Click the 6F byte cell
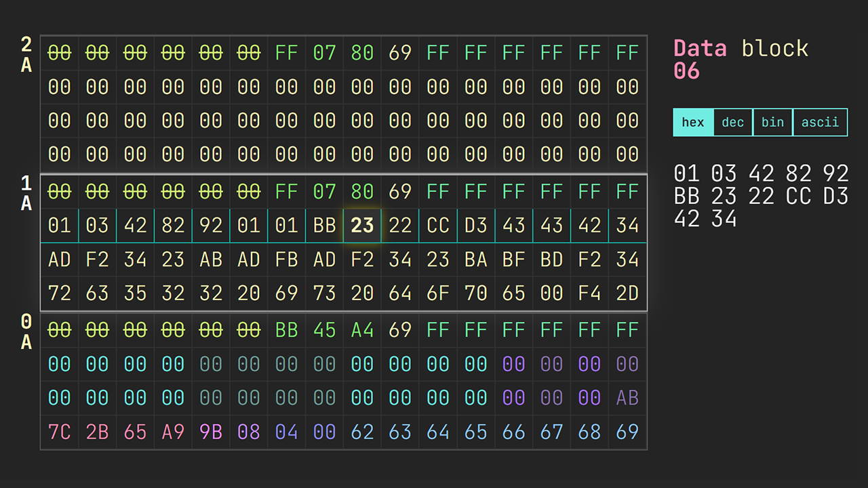The height and width of the screenshot is (488, 868). pos(438,293)
